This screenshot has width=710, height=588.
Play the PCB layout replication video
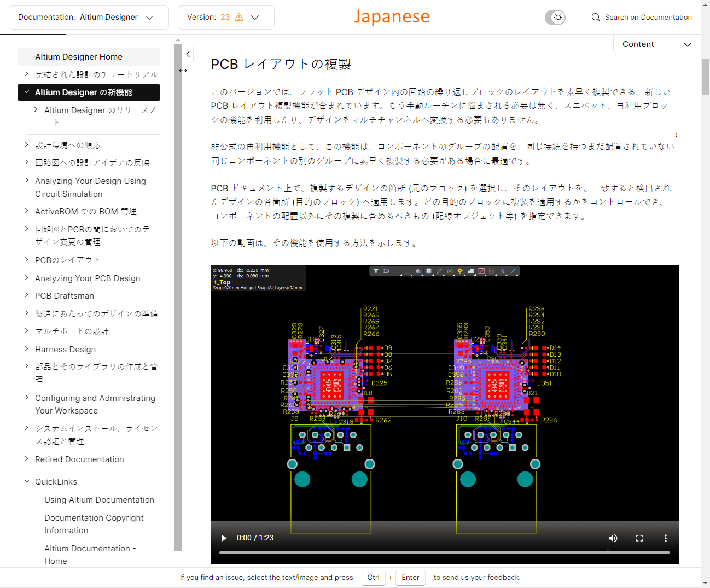[224, 538]
